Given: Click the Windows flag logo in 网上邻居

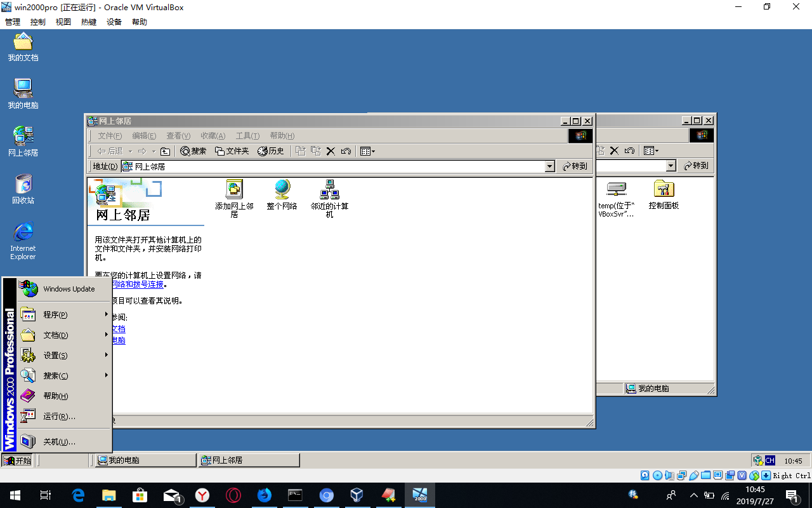Looking at the screenshot, I should (x=580, y=136).
